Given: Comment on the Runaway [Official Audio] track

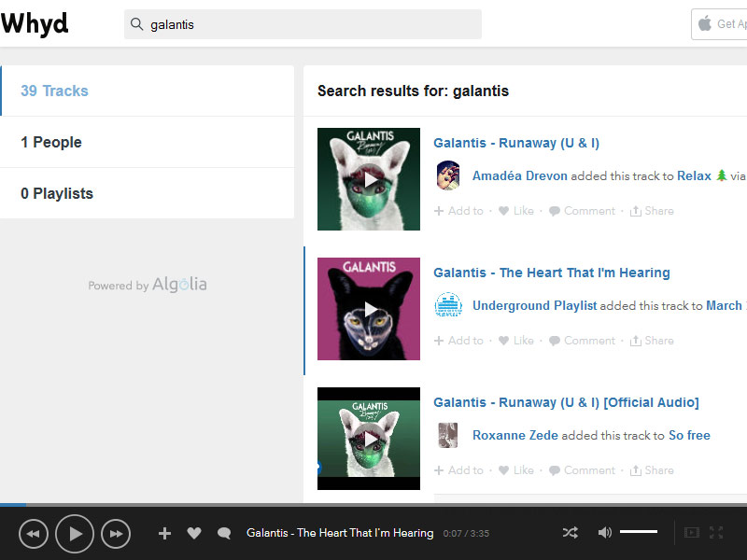Looking at the screenshot, I should 582,470.
